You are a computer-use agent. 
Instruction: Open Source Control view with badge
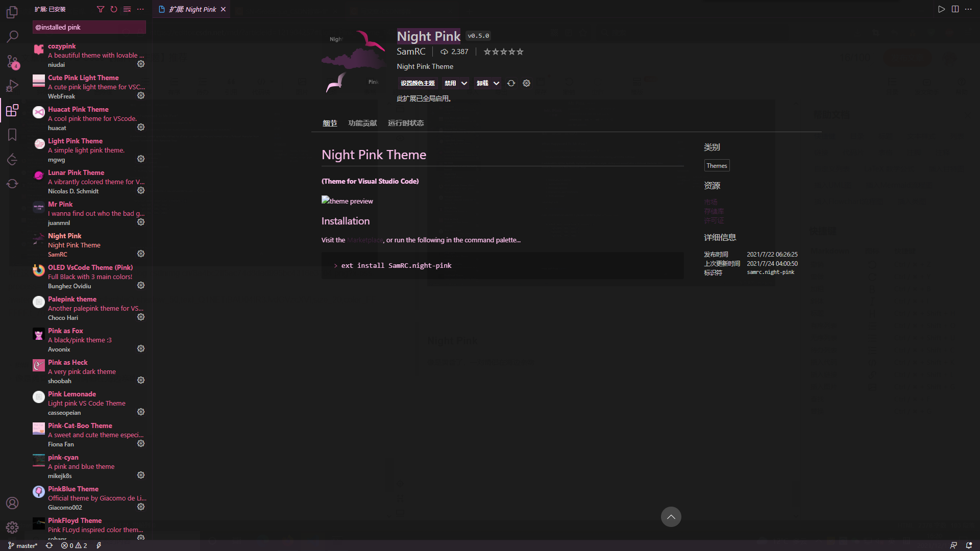pyautogui.click(x=12, y=62)
